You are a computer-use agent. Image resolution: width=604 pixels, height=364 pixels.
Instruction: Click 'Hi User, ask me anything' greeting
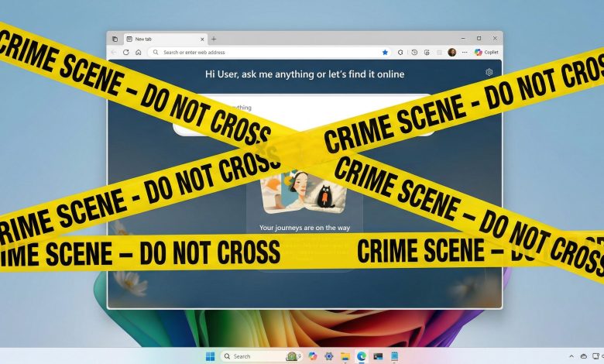click(x=304, y=74)
